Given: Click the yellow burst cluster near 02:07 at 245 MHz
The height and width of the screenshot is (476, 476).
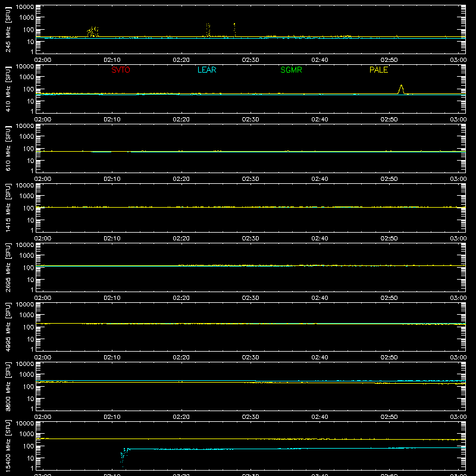Looking at the screenshot, I should click(x=93, y=32).
